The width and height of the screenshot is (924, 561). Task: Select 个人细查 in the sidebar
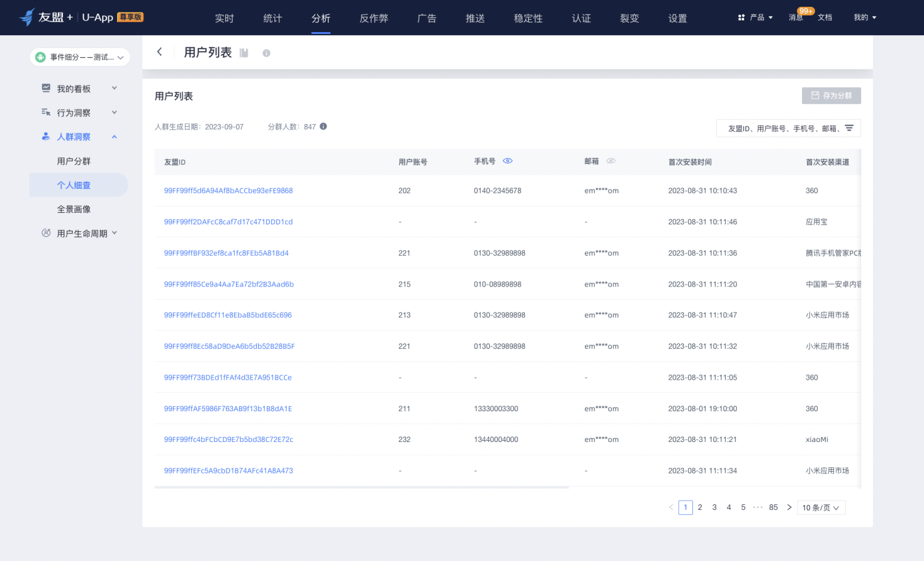pos(79,185)
